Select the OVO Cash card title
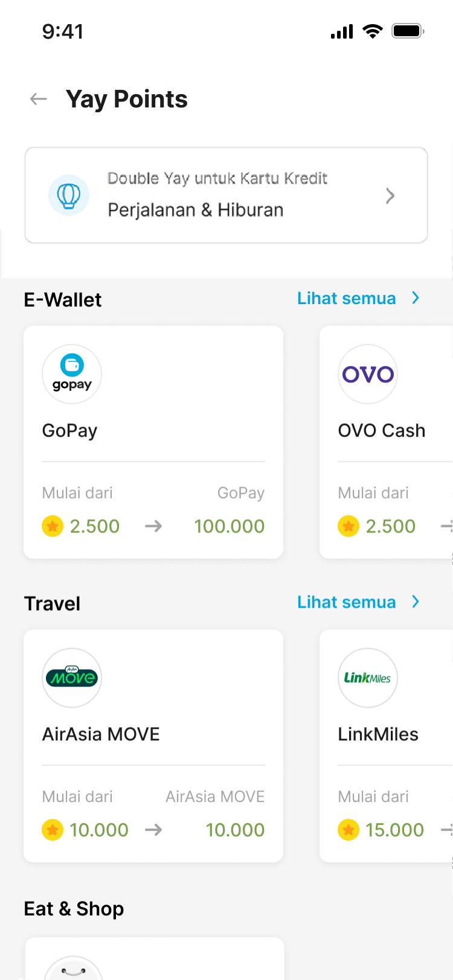Viewport: 453px width, 980px height. pyautogui.click(x=382, y=430)
